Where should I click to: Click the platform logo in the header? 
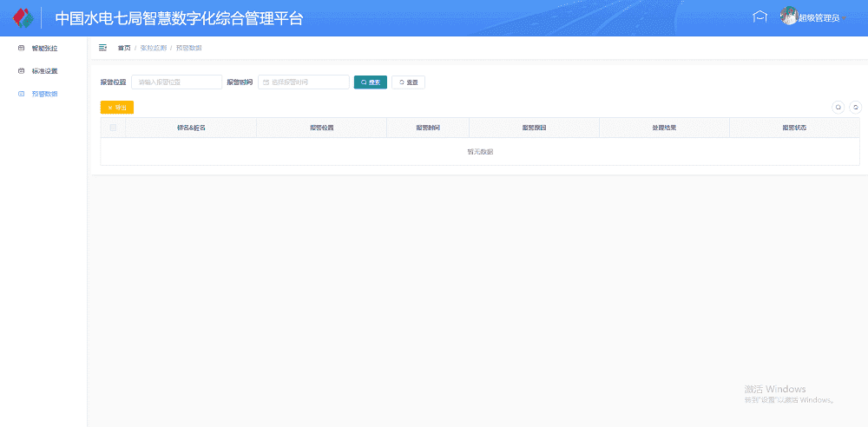23,17
